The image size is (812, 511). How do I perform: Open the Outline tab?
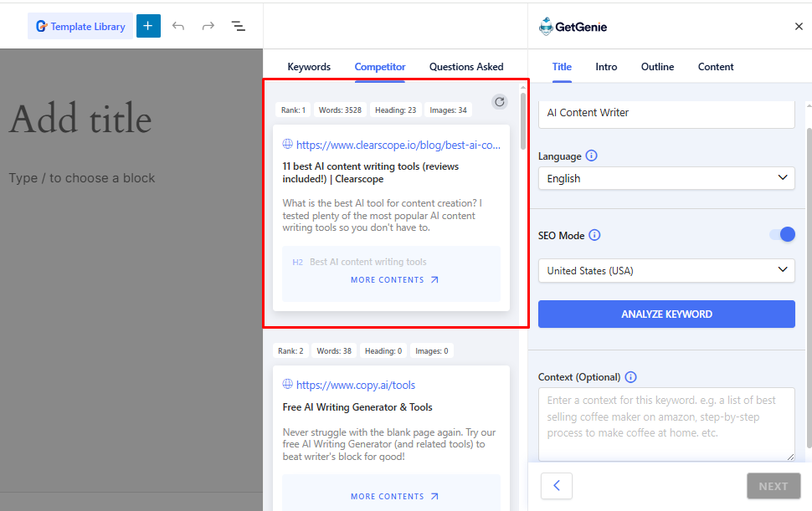coord(657,67)
